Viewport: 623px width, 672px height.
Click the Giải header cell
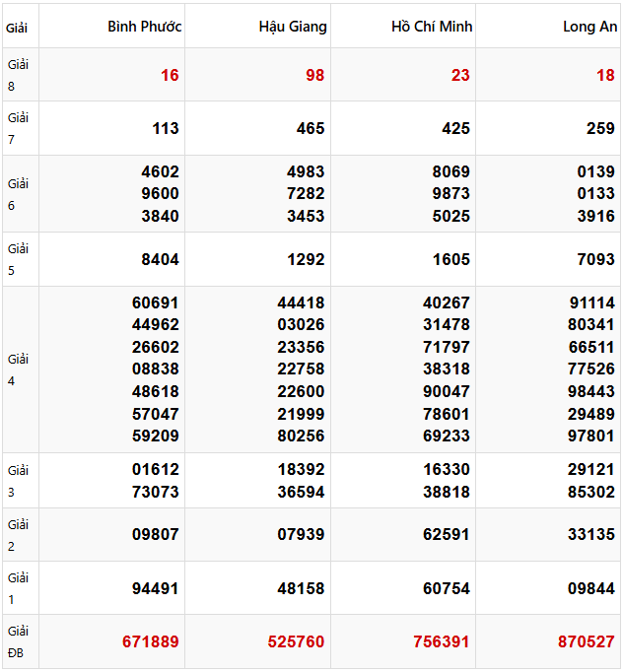[x=17, y=28]
